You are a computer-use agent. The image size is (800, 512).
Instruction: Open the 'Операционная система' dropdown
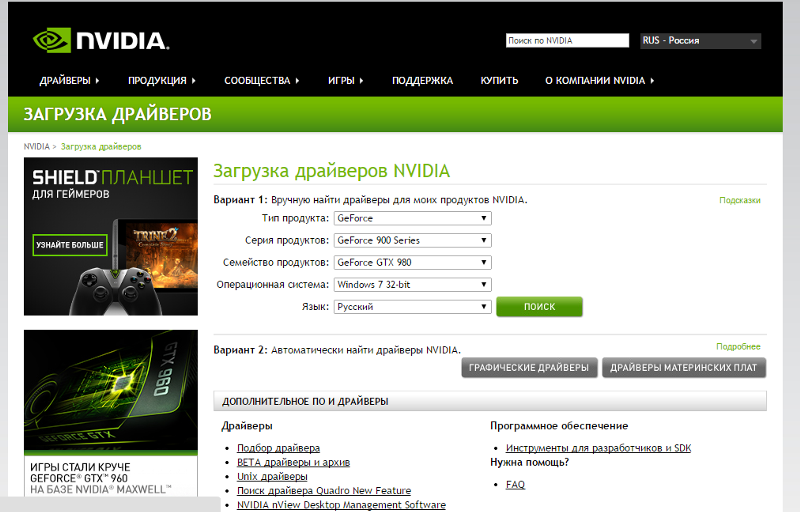[x=413, y=285]
